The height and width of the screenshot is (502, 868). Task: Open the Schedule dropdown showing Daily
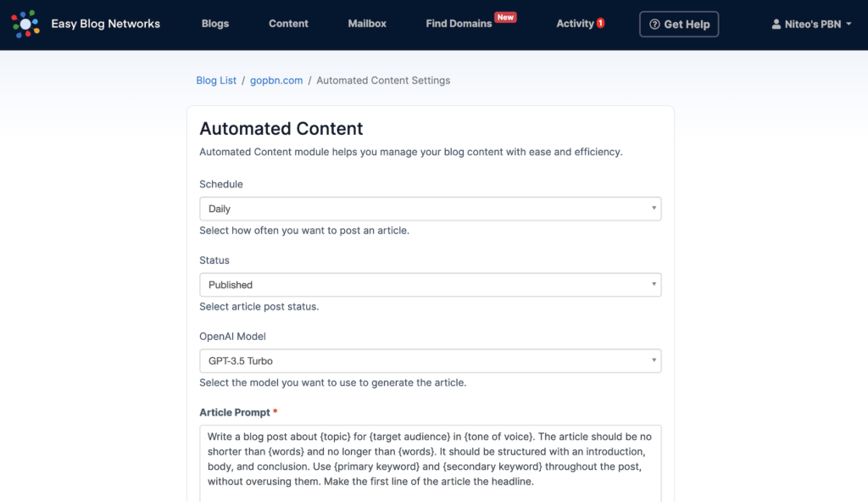430,209
